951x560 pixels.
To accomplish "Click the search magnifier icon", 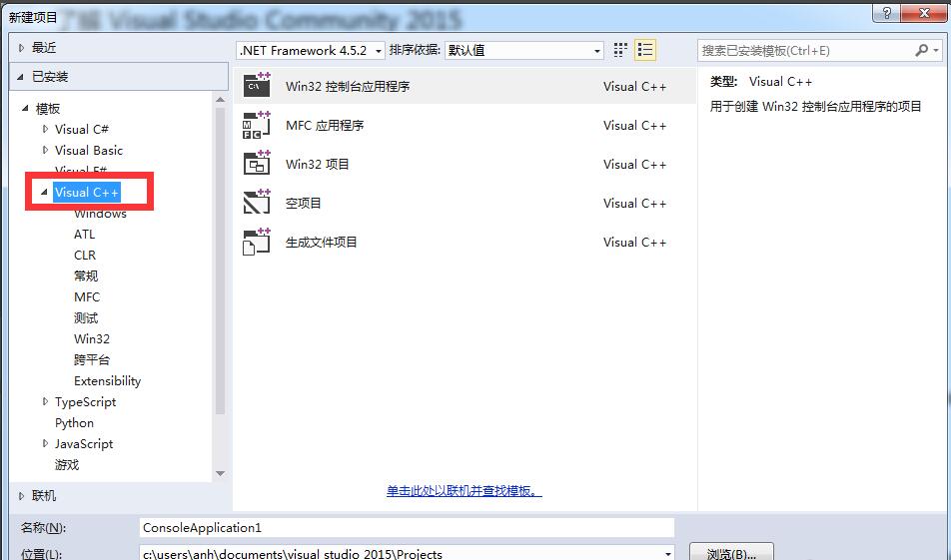I will (x=922, y=50).
